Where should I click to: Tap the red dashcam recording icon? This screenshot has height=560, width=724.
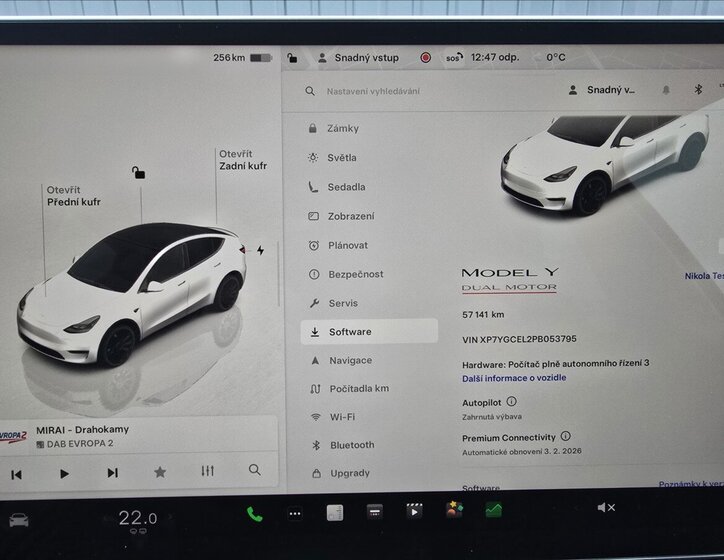(x=426, y=58)
